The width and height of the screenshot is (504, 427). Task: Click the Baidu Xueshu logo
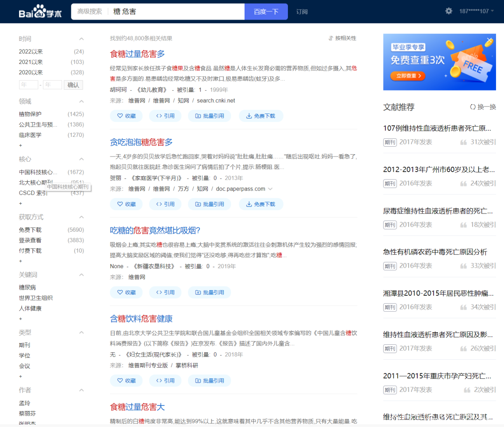40,12
